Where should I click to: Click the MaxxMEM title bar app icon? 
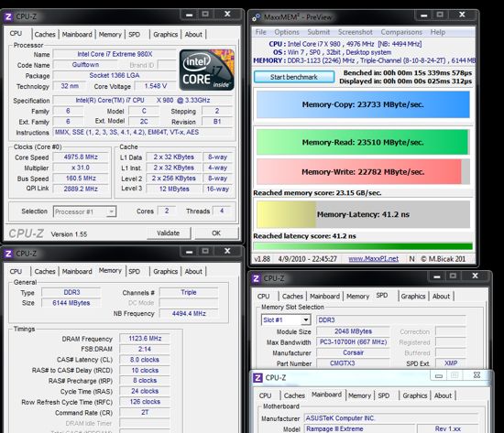(x=257, y=17)
